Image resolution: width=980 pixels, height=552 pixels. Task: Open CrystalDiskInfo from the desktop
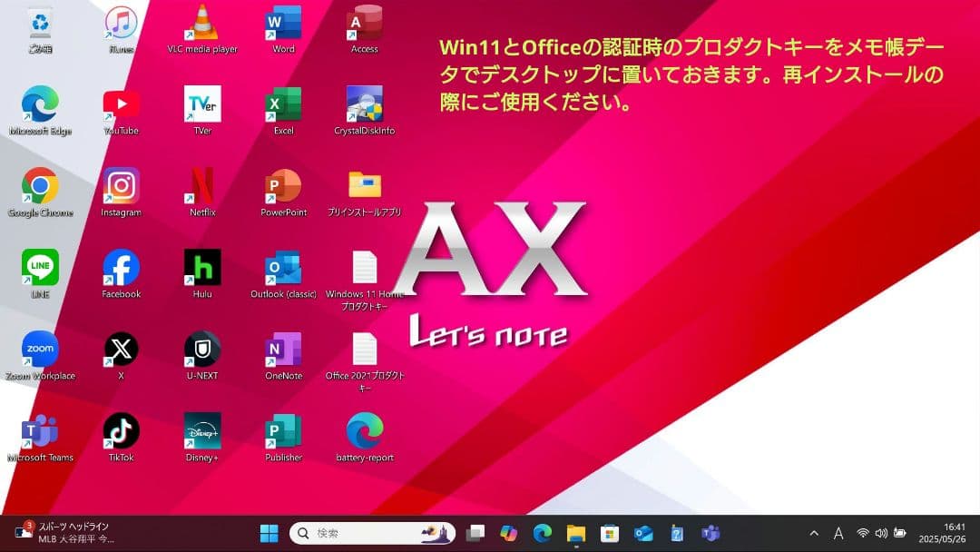click(364, 103)
